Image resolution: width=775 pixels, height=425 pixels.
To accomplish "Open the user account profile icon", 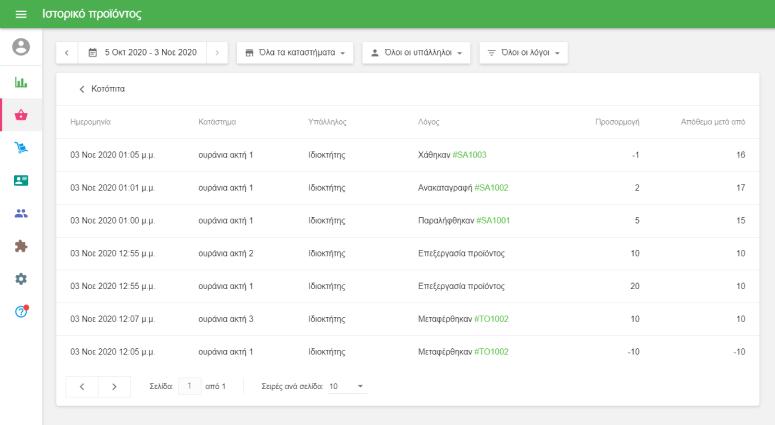I will coord(21,47).
